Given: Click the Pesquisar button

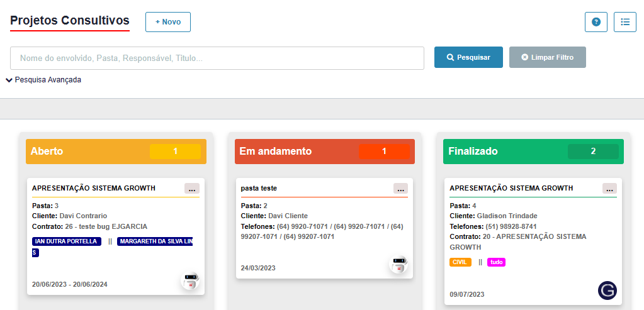Looking at the screenshot, I should [468, 57].
